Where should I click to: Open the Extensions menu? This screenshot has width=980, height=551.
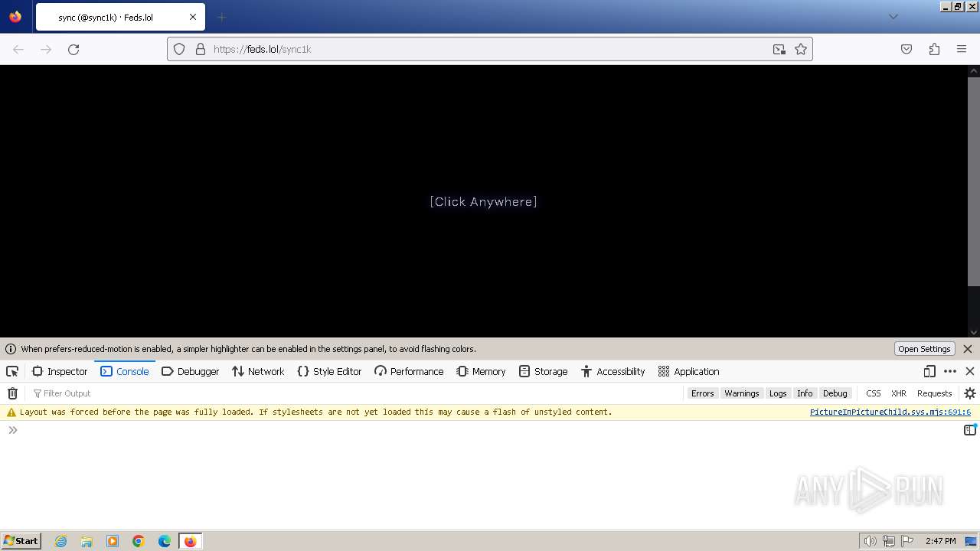click(x=934, y=49)
